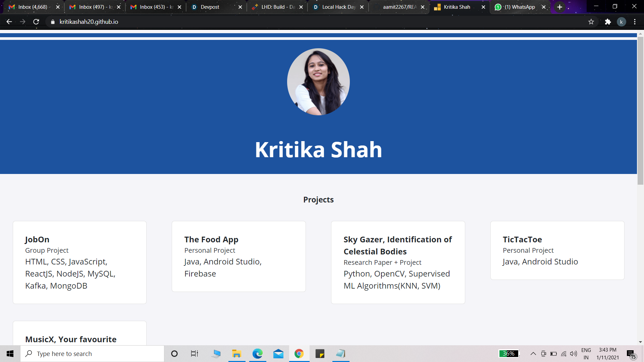Open the volume control speaker icon
Screen dimensions: 644x362
(x=574, y=354)
